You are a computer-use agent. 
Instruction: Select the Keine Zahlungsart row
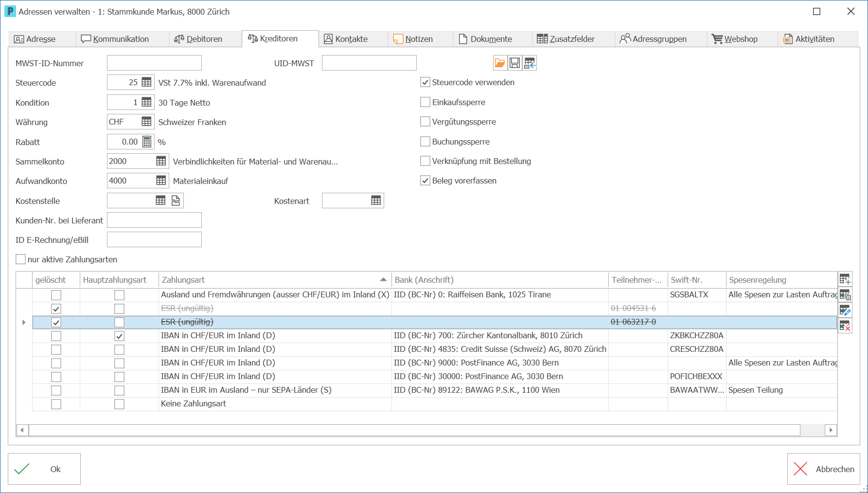pos(435,404)
